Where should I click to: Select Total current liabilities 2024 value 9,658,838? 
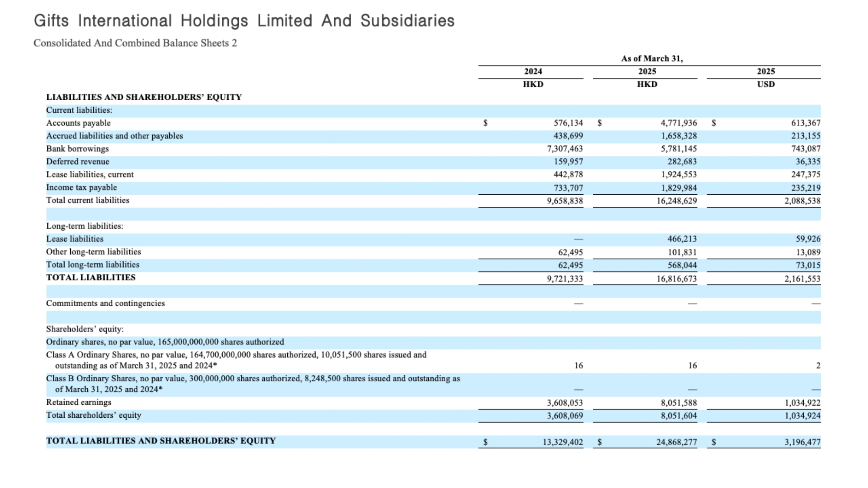[565, 201]
